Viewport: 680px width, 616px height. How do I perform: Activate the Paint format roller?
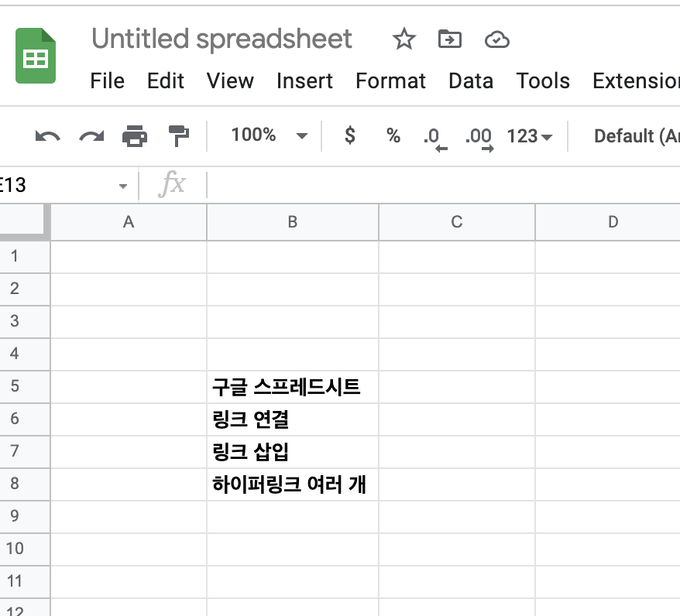178,136
